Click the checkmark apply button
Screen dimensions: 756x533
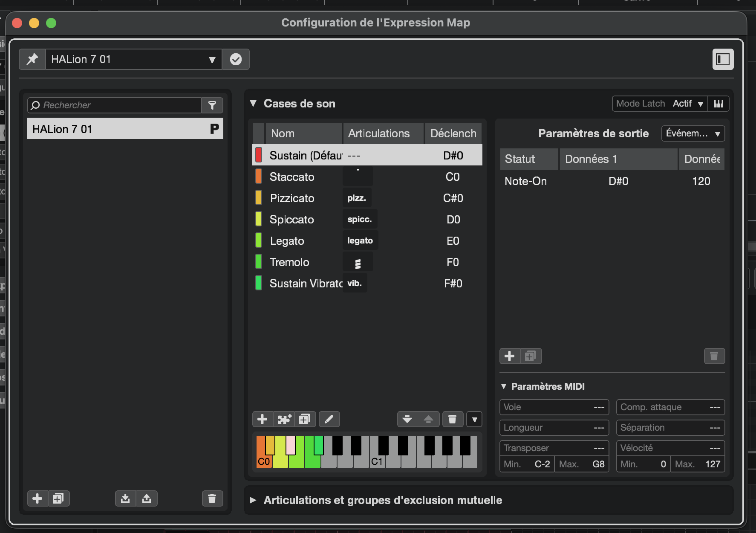click(236, 59)
